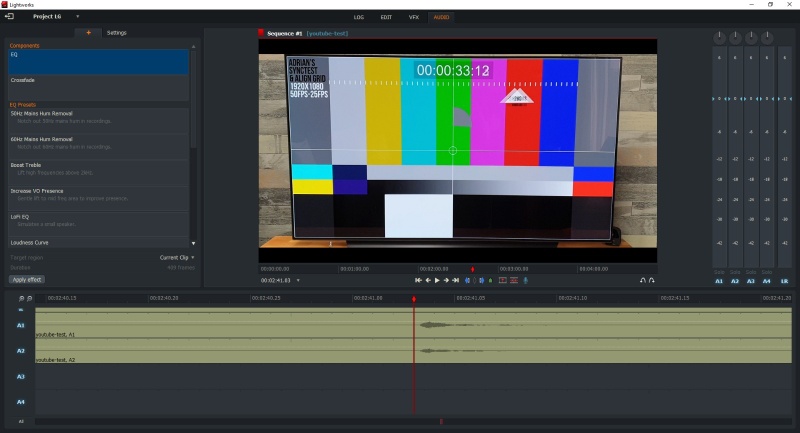Screen dimensions: 800x433
Task: Jump to the end of the sequence
Action: click(455, 281)
